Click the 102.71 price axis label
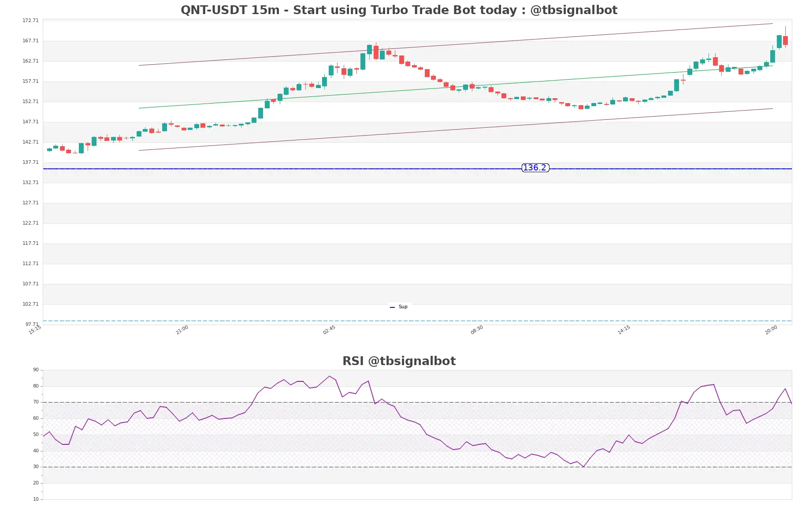 pos(30,304)
